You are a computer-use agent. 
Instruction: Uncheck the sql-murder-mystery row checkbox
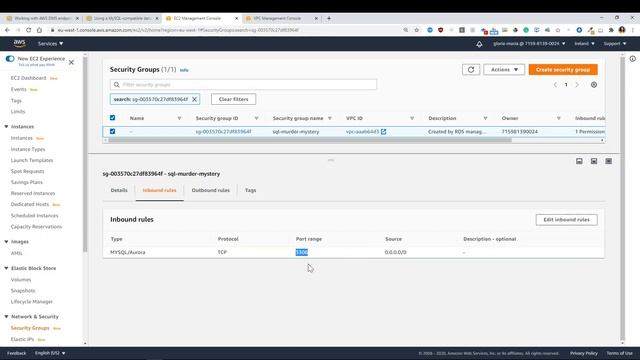[x=112, y=131]
